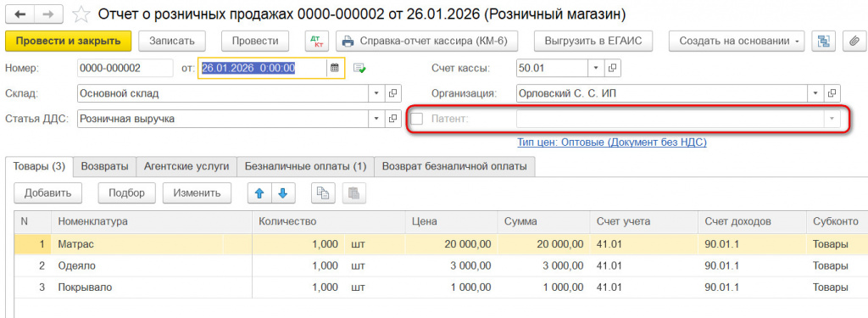Attach files with the paperclip icon
868x318 pixels.
pos(854,41)
